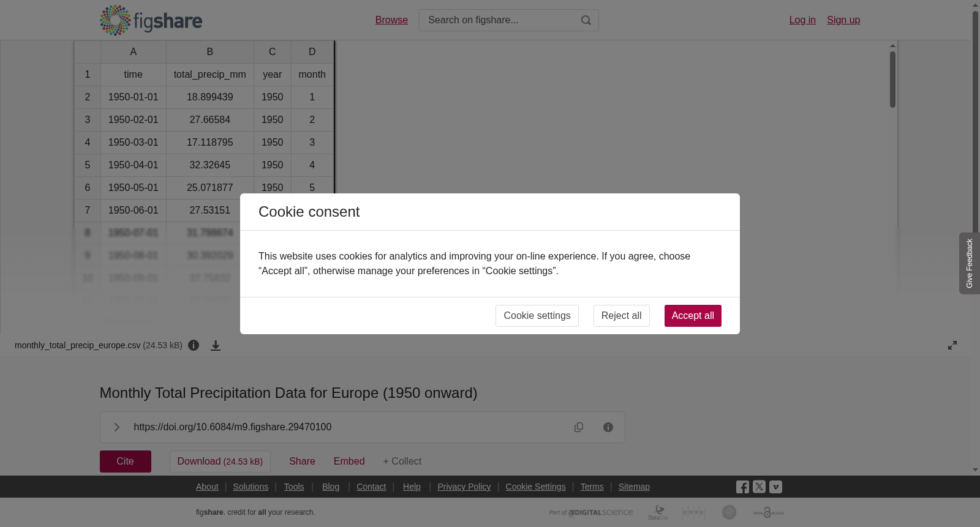Select column B header in preview
The height and width of the screenshot is (527, 980).
tap(210, 52)
